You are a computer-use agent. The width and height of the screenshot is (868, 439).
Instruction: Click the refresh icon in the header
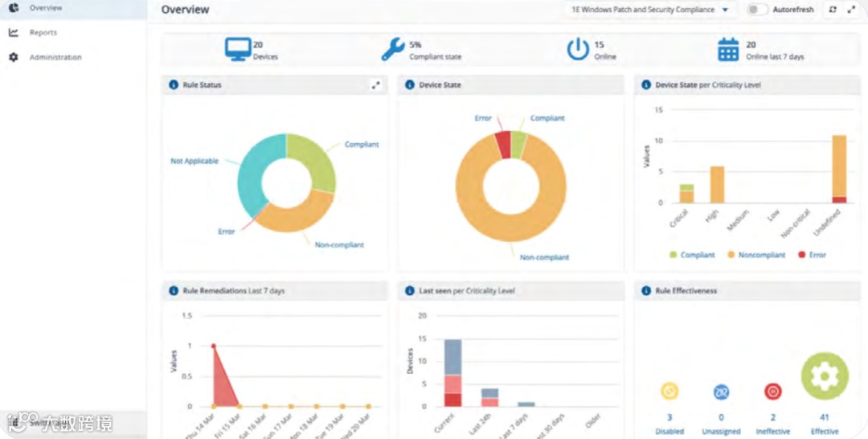click(833, 10)
